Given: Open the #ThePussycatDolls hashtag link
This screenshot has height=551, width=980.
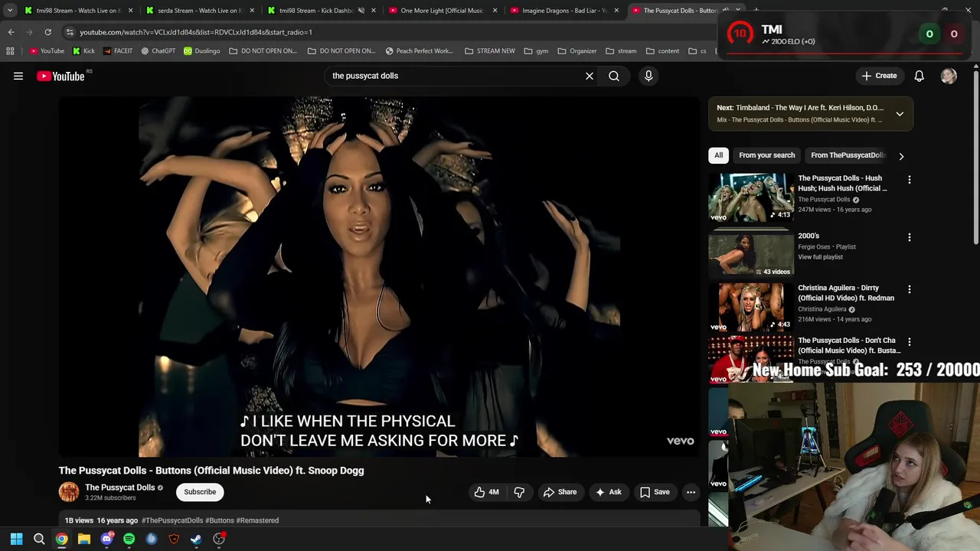Looking at the screenshot, I should 172,520.
